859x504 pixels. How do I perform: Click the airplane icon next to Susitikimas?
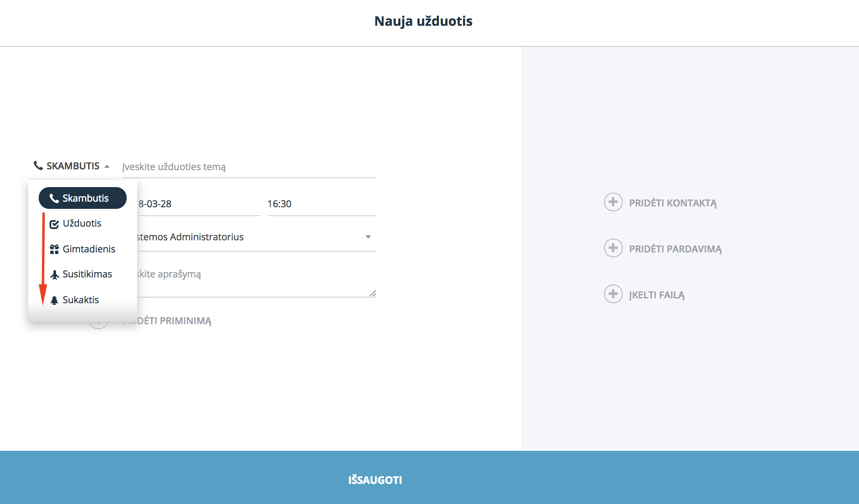[54, 275]
